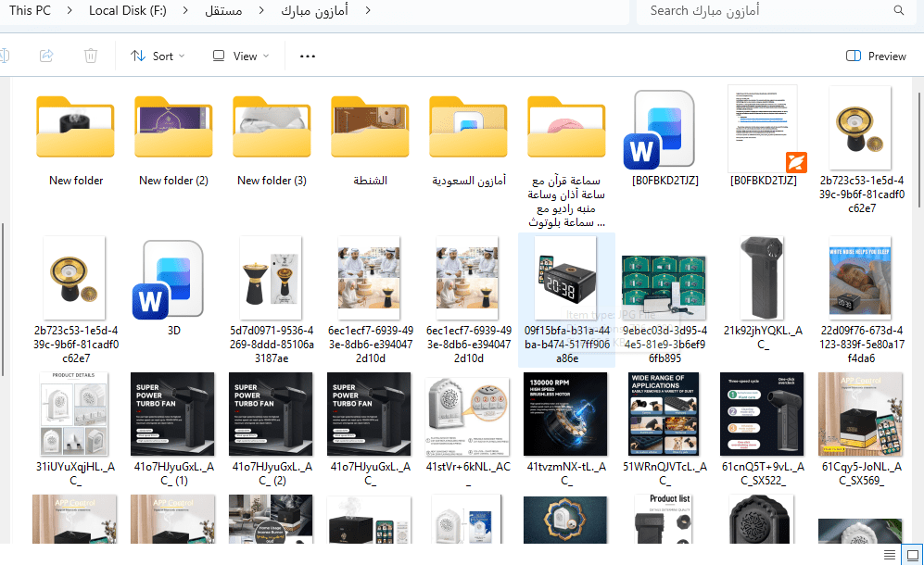
Task: Select 41stVr+6kNL._AC_ speaker image
Action: 467,417
